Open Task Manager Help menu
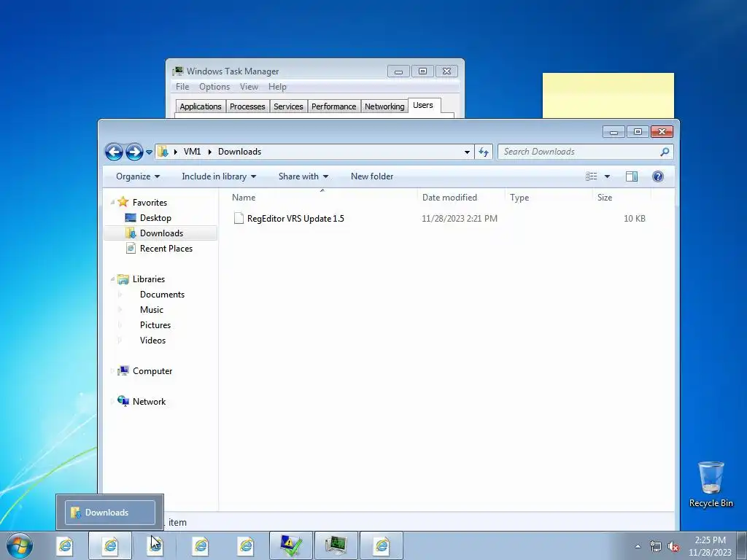The width and height of the screenshot is (747, 560). (x=277, y=87)
